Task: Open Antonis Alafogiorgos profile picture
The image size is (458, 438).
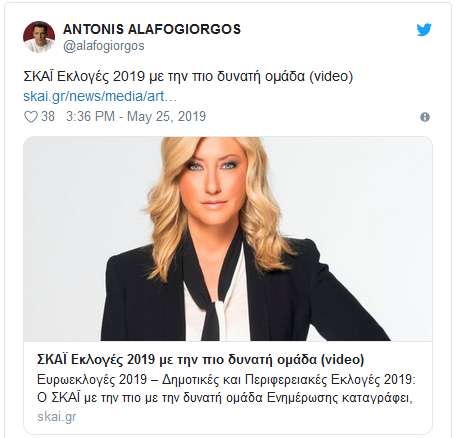Action: pos(39,37)
